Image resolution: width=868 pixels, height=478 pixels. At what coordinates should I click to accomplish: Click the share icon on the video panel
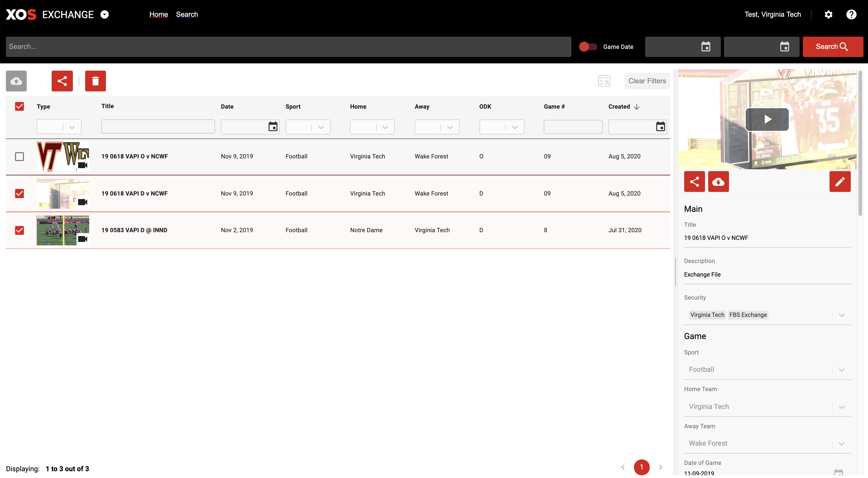[x=694, y=181]
